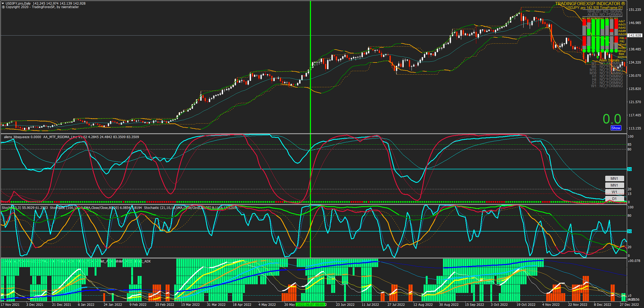Click the 121.570 price axis label
Screen dimensions: 644x308
(x=635, y=102)
